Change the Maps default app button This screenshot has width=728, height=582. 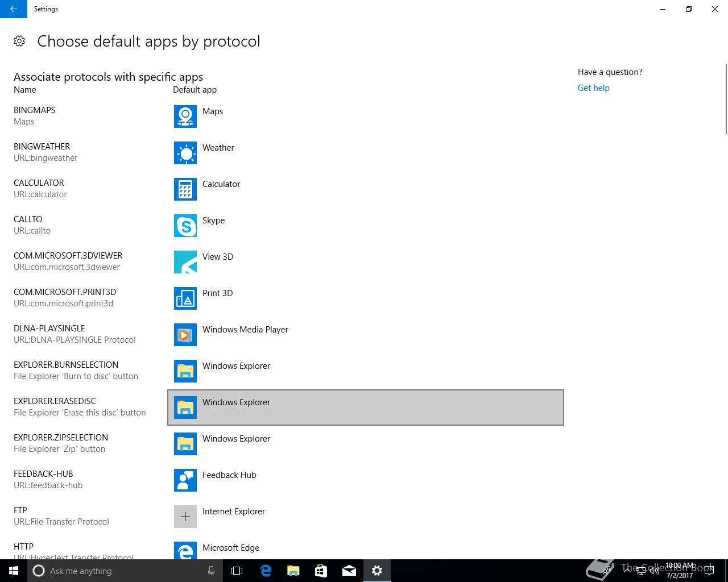click(x=366, y=117)
